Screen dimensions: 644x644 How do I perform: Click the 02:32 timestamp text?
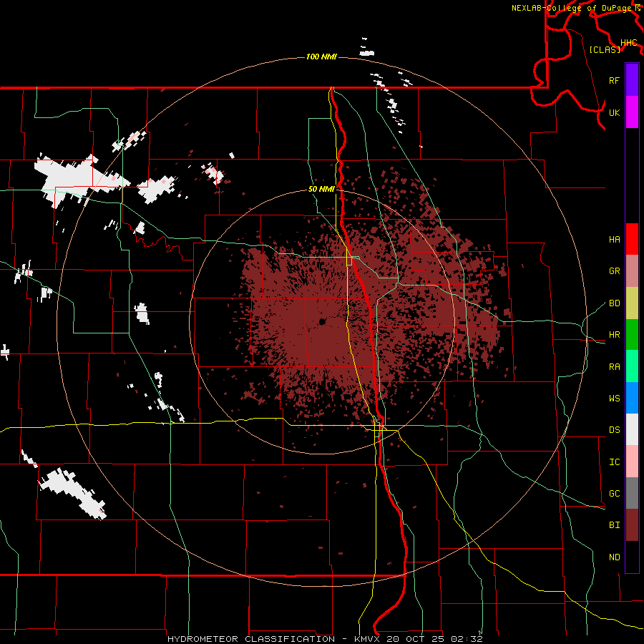pyautogui.click(x=467, y=639)
